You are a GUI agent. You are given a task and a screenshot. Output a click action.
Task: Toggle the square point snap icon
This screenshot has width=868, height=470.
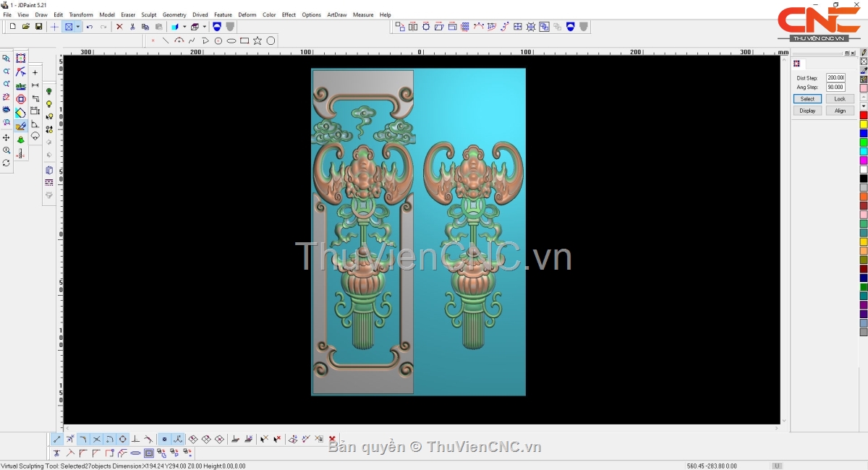(164, 439)
